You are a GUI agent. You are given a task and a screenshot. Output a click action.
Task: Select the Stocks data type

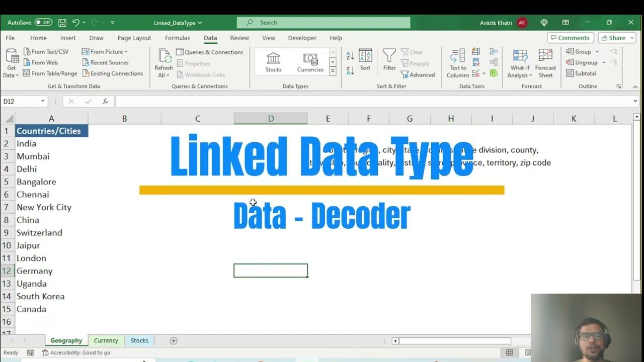tap(273, 62)
